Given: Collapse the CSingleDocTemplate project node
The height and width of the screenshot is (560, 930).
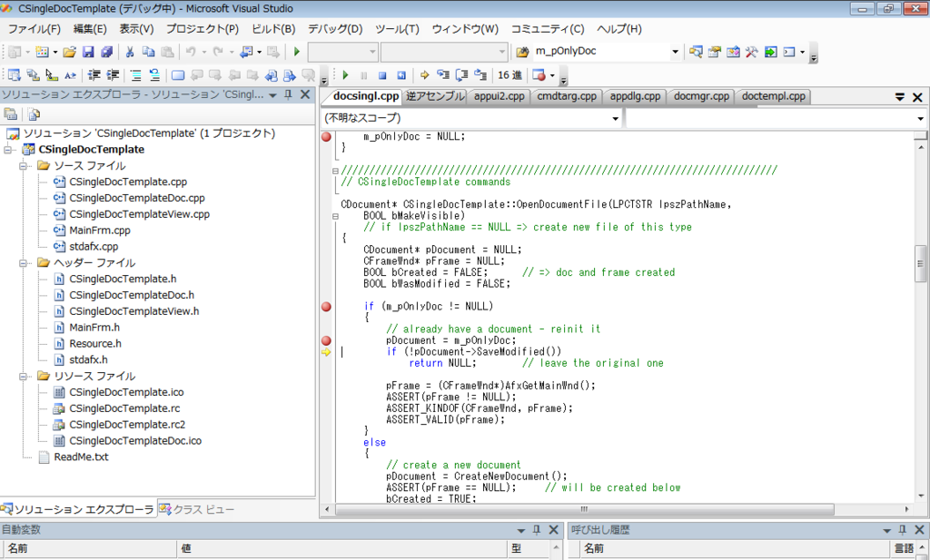Looking at the screenshot, I should pos(7,150).
